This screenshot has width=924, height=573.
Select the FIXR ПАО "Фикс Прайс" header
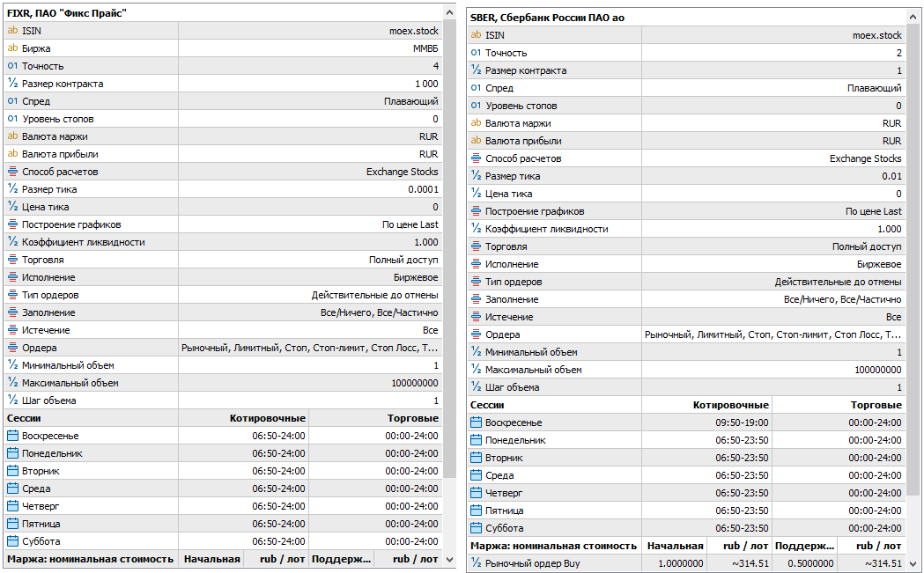[67, 13]
